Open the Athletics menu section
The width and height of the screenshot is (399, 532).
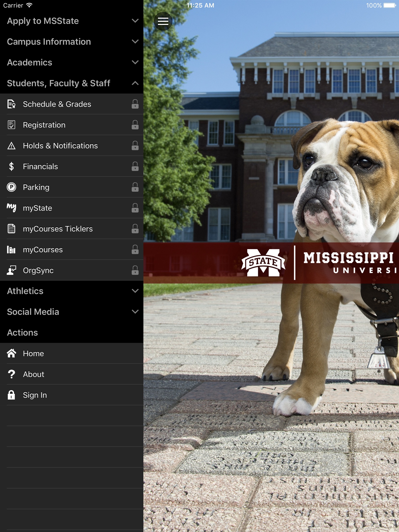(x=72, y=291)
